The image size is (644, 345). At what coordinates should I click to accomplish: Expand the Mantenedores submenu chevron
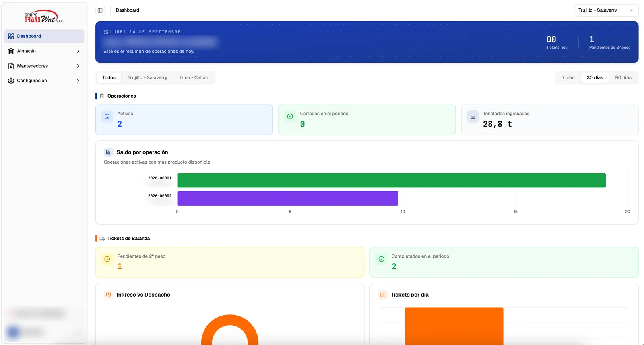(x=78, y=66)
